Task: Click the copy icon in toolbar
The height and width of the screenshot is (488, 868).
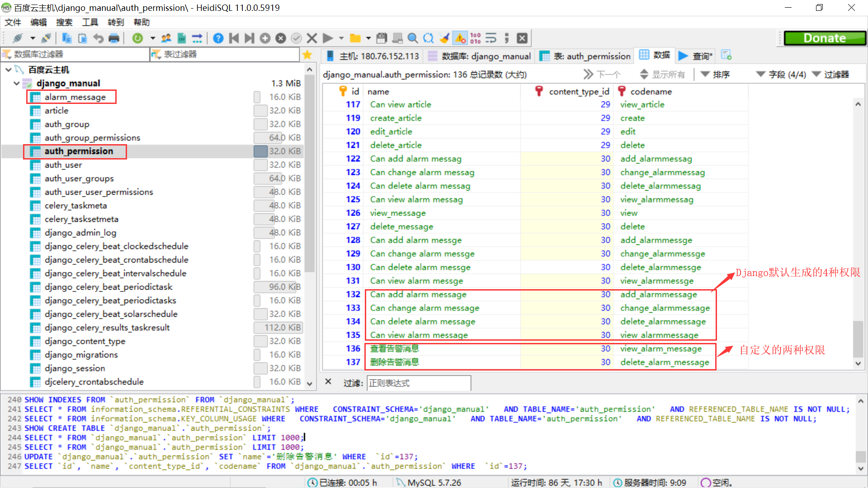Action: tap(67, 38)
